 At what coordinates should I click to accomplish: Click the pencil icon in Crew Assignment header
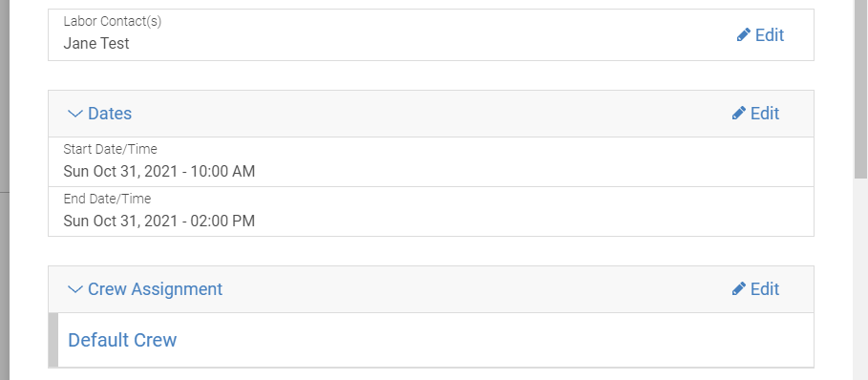point(738,288)
